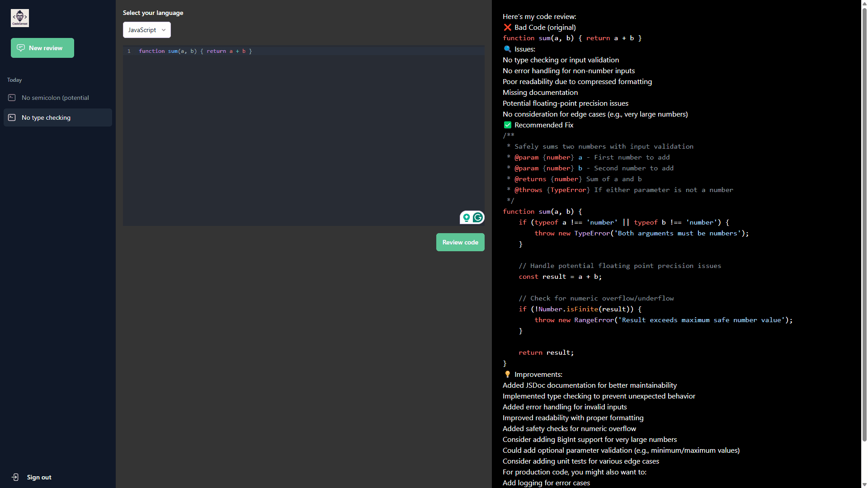Click '// Check for numeric overflow/underflow' comment

click(x=596, y=299)
